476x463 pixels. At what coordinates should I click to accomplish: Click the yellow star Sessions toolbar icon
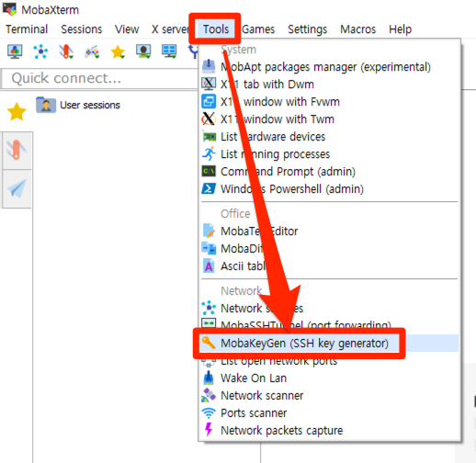118,51
